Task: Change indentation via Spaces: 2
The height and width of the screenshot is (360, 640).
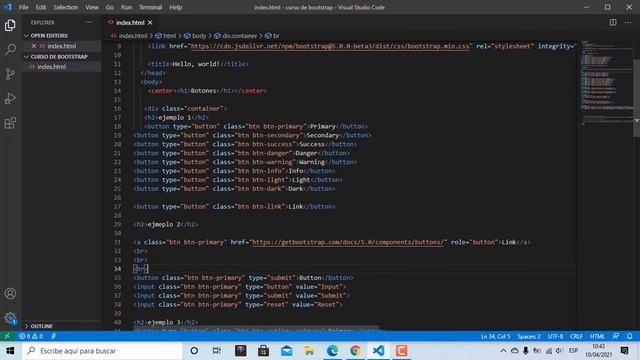Action: click(x=529, y=336)
